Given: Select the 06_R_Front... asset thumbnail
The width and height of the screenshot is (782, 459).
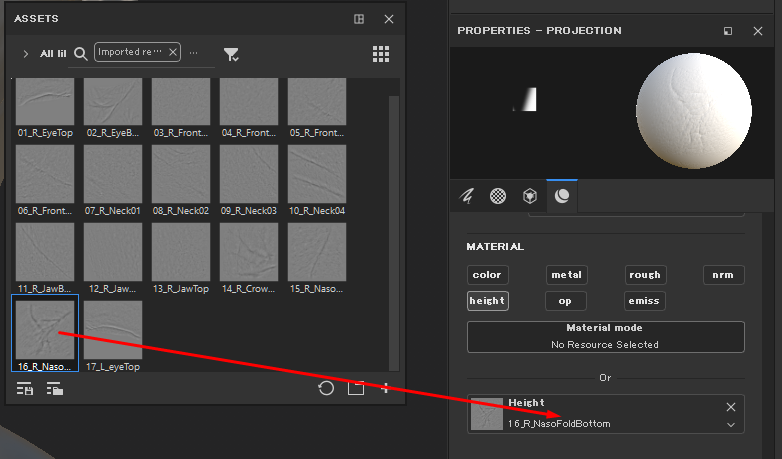Looking at the screenshot, I should [45, 174].
